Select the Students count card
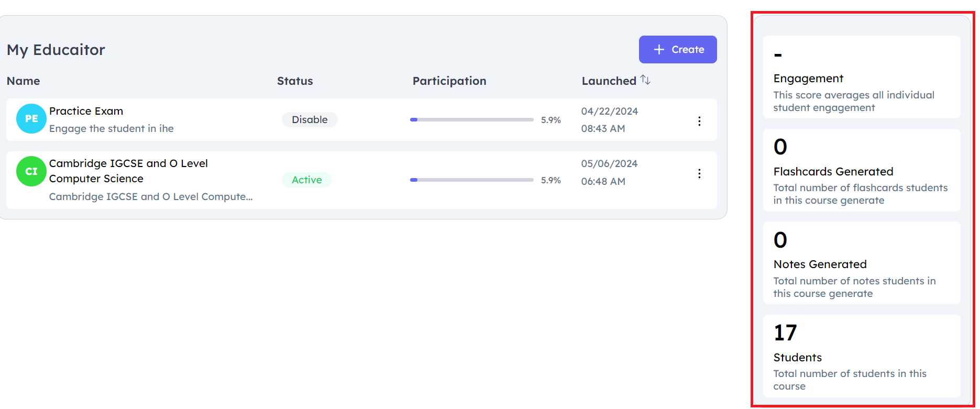 pos(862,356)
